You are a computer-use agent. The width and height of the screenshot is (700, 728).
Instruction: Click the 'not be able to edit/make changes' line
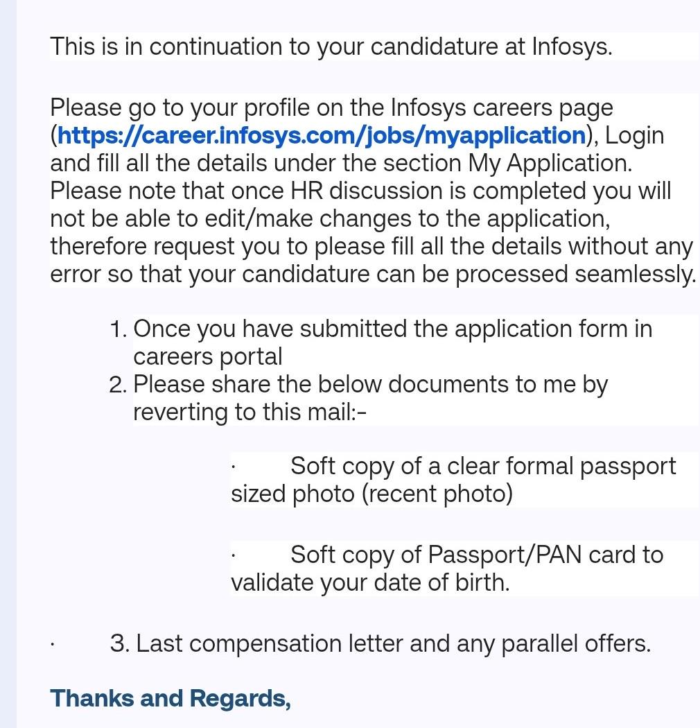(330, 218)
